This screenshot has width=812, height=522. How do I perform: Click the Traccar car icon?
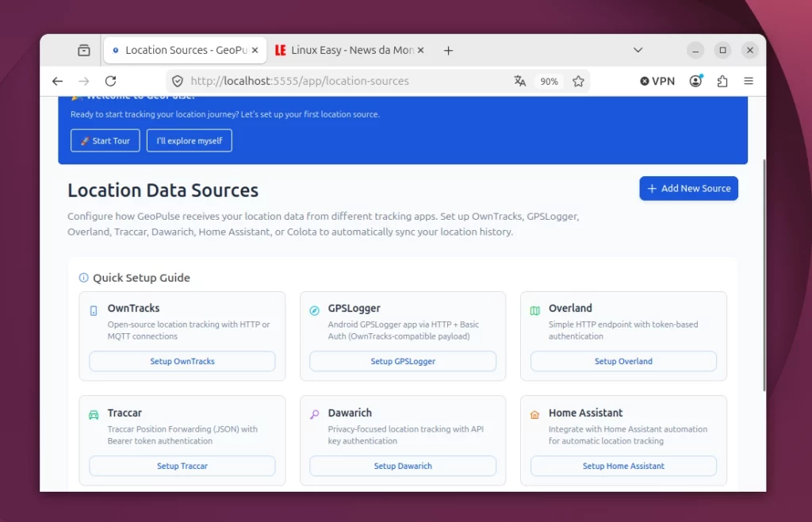point(94,416)
